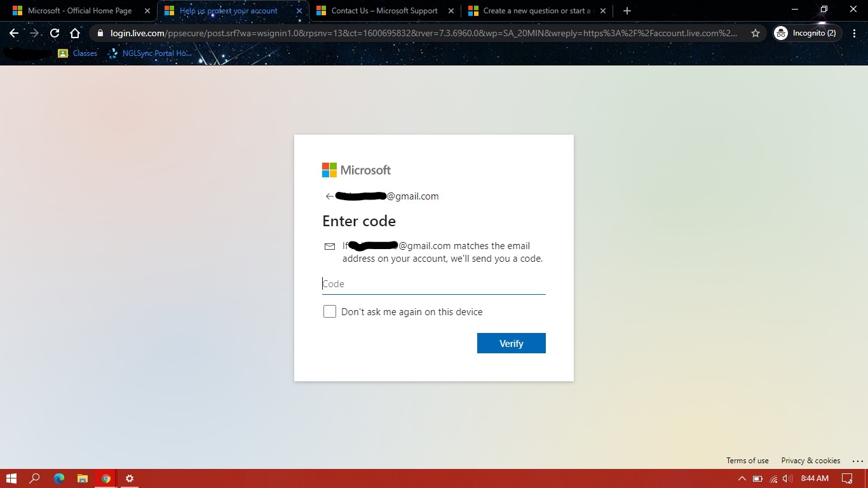Image resolution: width=868 pixels, height=488 pixels.
Task: Close the Contact Us – Microsoft Support tab
Action: 451,11
